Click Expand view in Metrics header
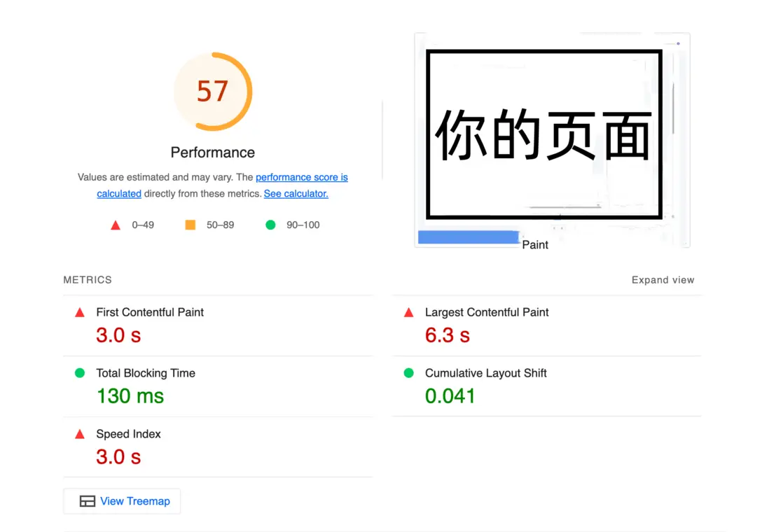The image size is (769, 532). 663,280
